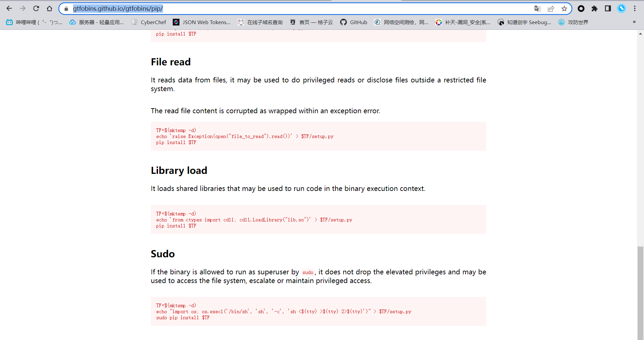This screenshot has width=644, height=340.
Task: Click the ctypes LoadLibrary code line
Action: click(x=254, y=220)
